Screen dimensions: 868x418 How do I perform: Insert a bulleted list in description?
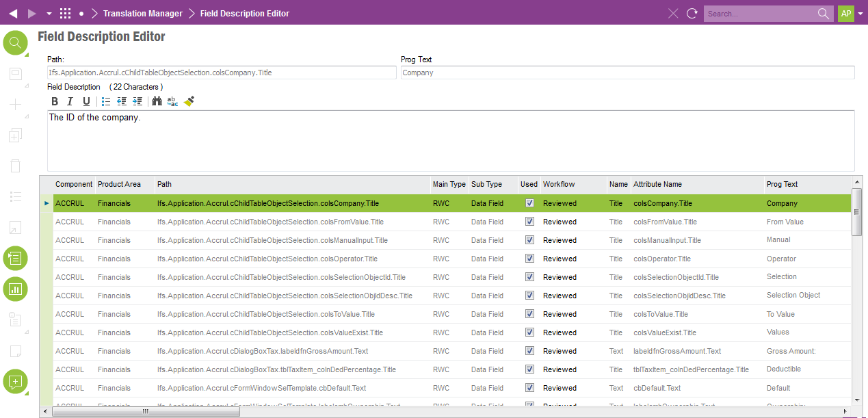click(x=106, y=101)
